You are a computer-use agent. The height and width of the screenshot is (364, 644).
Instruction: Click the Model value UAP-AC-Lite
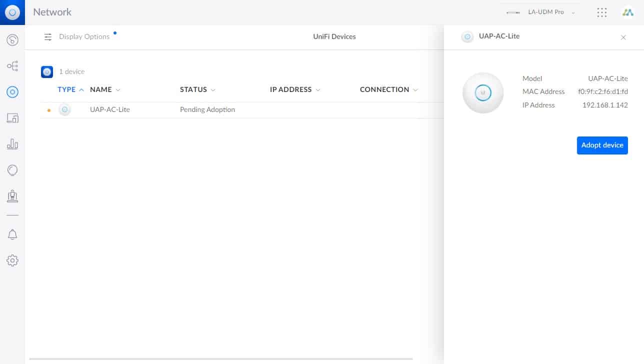pyautogui.click(x=608, y=79)
